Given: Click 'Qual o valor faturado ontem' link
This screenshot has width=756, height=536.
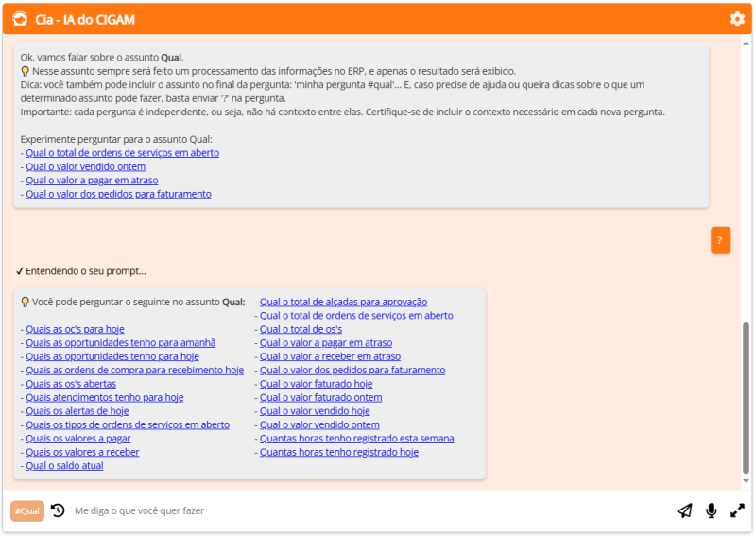Looking at the screenshot, I should point(320,398).
